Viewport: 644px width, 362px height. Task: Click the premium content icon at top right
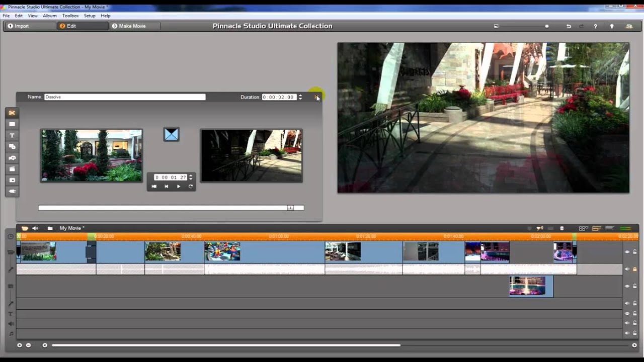(x=629, y=26)
